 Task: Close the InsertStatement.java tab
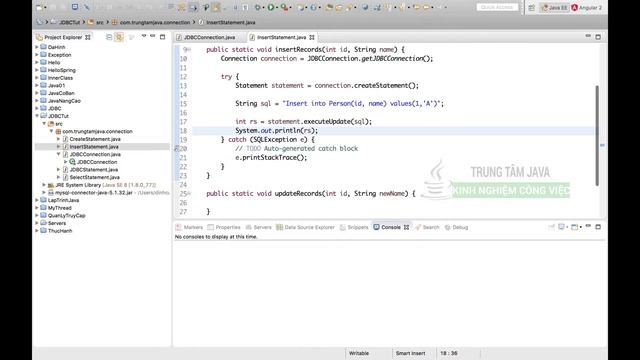[312, 37]
